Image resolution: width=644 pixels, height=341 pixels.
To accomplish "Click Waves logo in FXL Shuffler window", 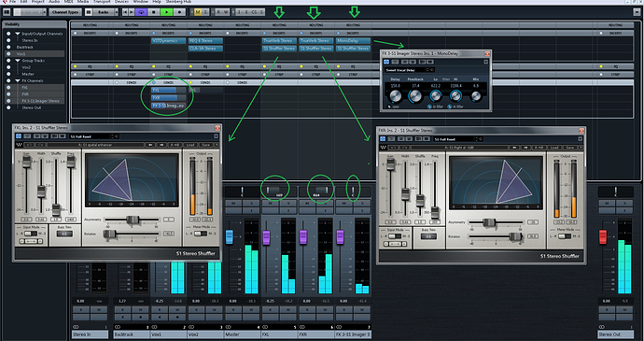I will (19, 145).
